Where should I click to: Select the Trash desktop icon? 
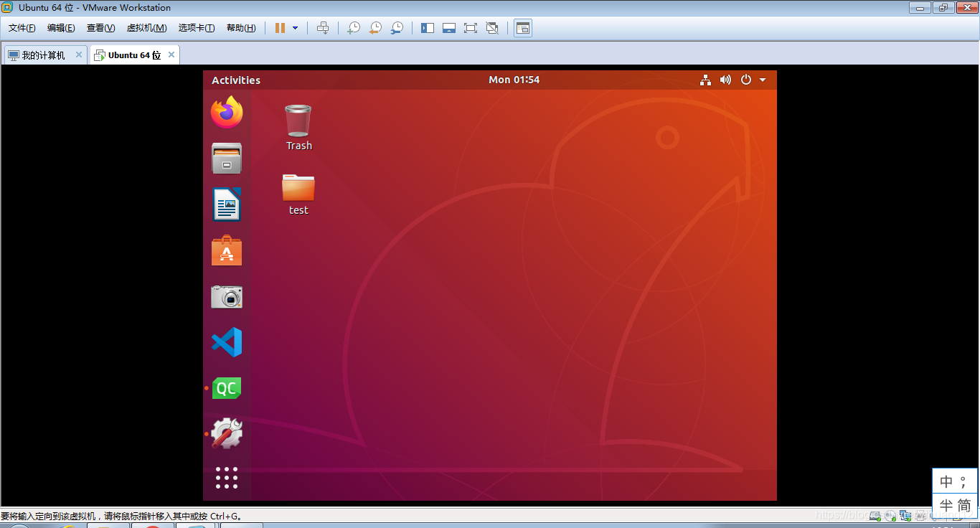click(298, 128)
